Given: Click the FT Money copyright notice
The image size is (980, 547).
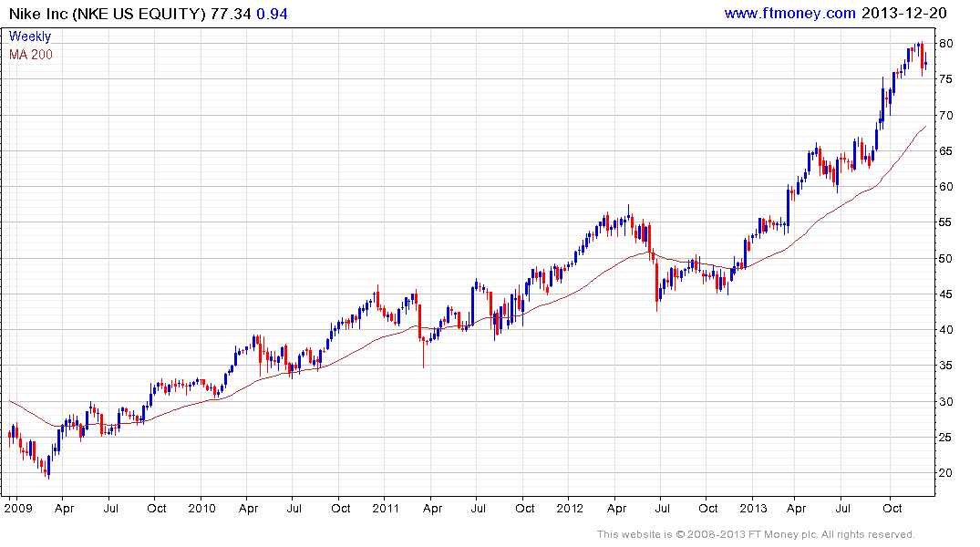Looking at the screenshot, I should point(756,534).
